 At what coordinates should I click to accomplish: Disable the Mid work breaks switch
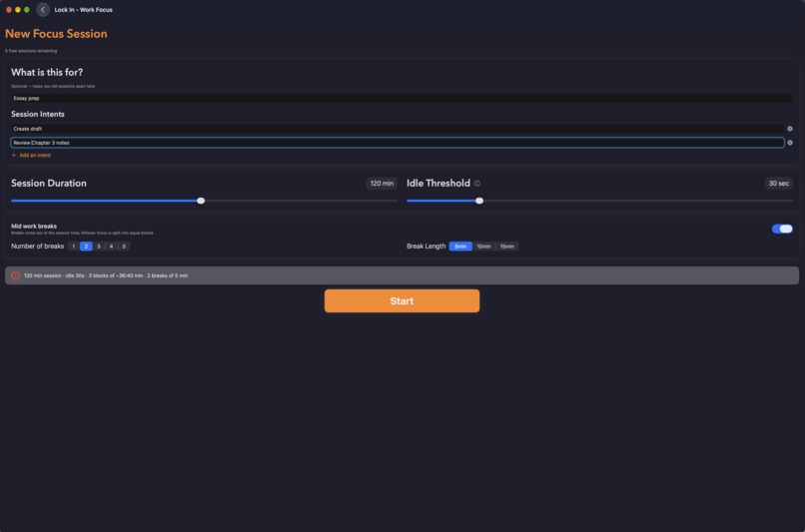pyautogui.click(x=782, y=229)
